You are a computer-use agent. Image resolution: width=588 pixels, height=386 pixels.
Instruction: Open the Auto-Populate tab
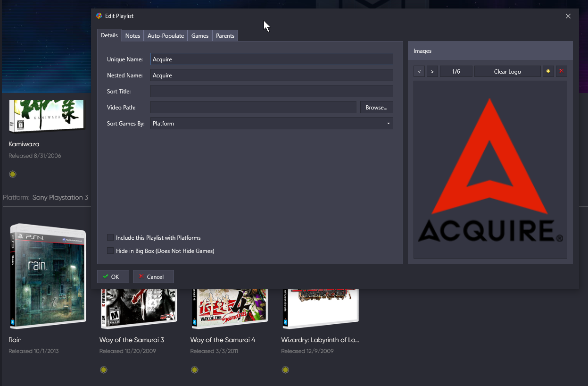pyautogui.click(x=166, y=36)
